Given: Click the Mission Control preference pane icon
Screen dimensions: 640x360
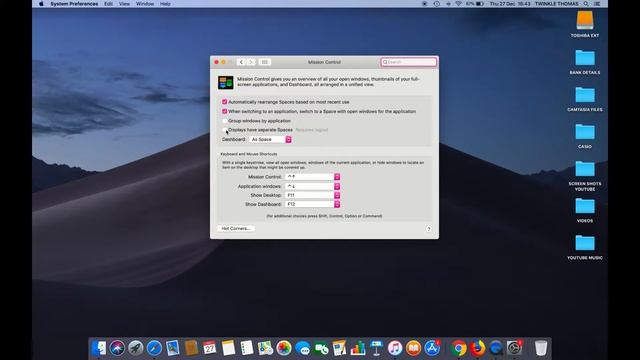Looking at the screenshot, I should (x=225, y=82).
